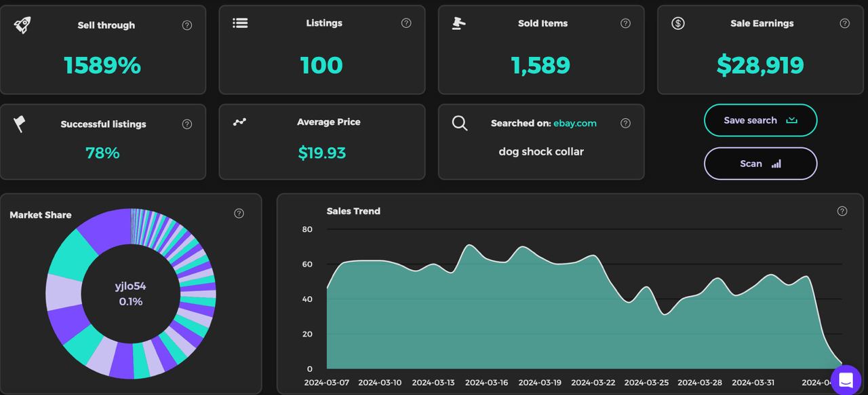Click the 0.1% share value in donut
This screenshot has height=395, width=868.
131,301
